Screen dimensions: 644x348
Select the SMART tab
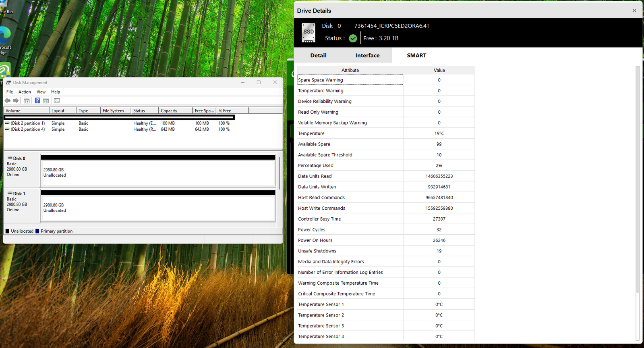(416, 56)
